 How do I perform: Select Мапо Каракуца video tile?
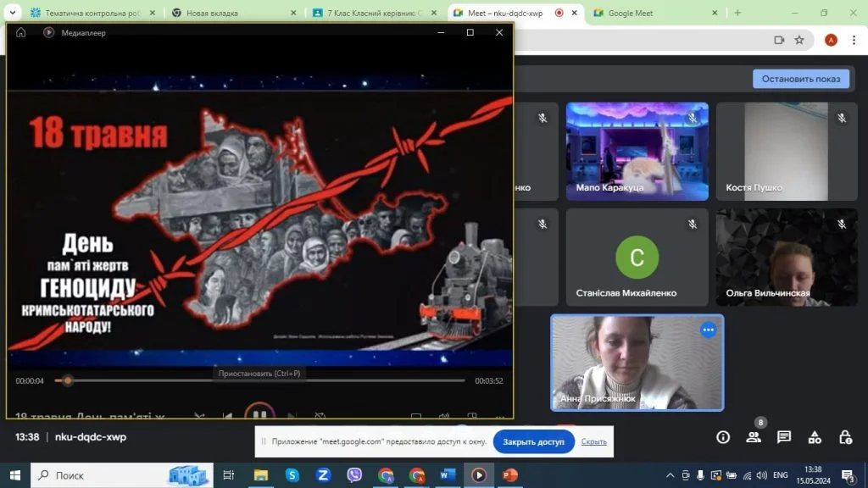click(637, 151)
